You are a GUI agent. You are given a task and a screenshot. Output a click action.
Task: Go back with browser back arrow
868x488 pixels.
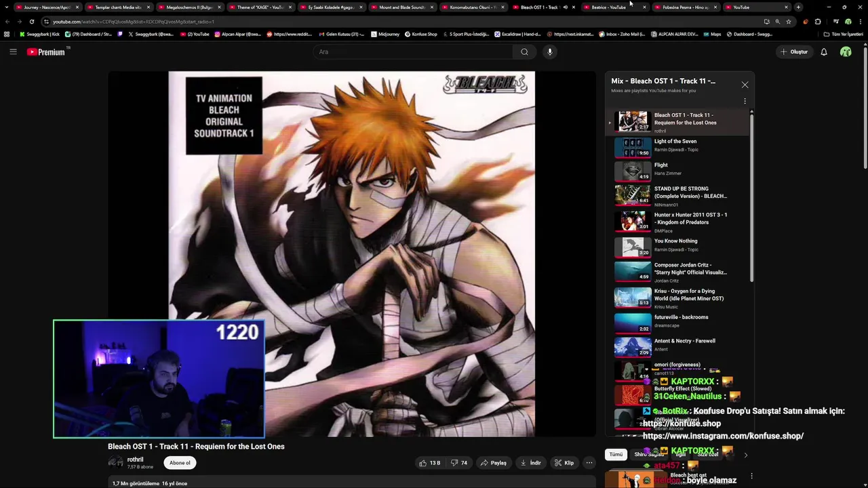coord(7,22)
